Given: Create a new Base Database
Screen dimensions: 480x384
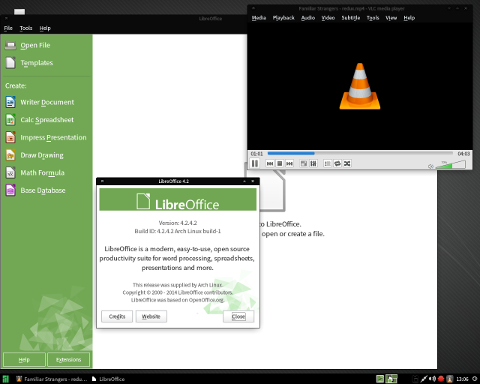Looking at the screenshot, I should (35, 190).
